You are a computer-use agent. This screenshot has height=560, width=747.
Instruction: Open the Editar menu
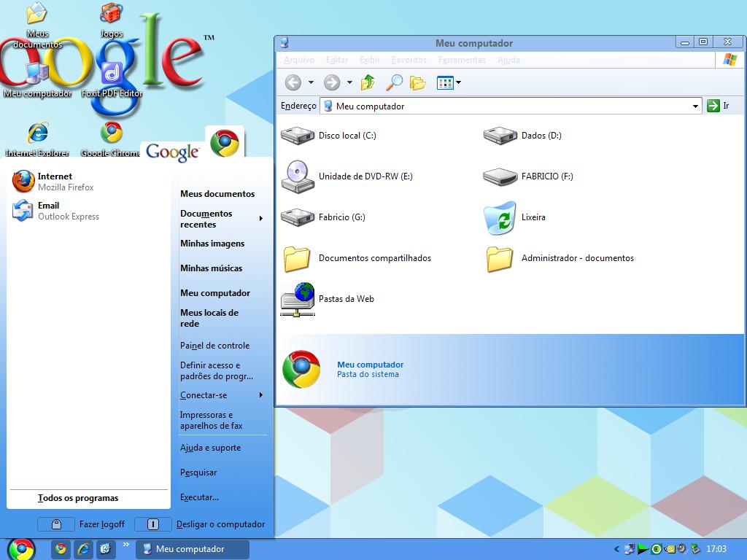coord(337,60)
